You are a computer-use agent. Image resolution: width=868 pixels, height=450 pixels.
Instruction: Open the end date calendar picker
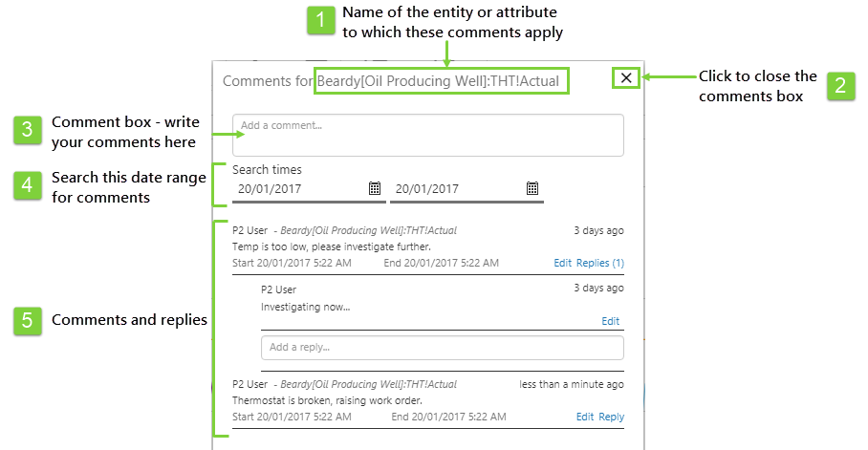[x=532, y=188]
